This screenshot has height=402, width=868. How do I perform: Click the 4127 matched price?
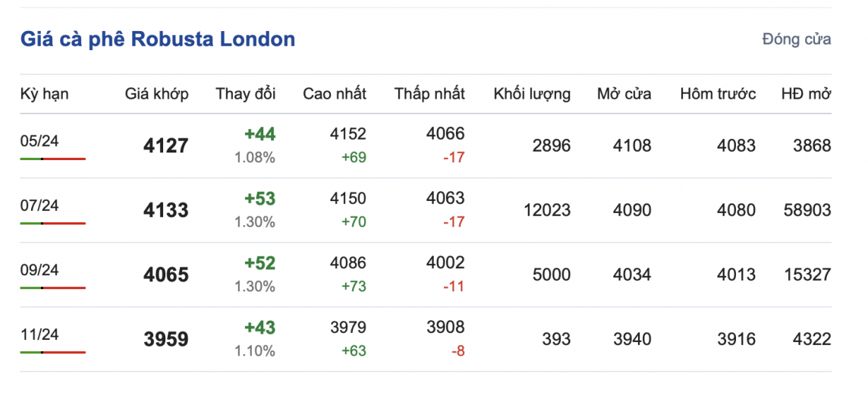[165, 146]
